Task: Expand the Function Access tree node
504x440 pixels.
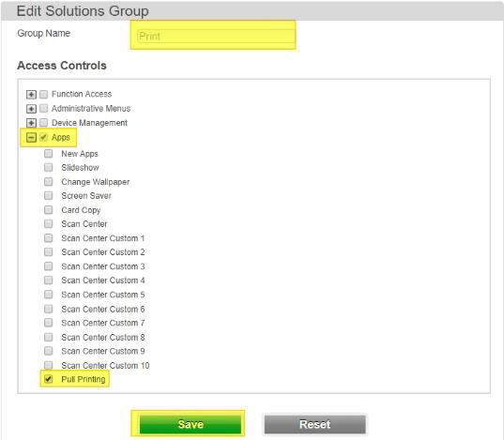Action: [x=31, y=94]
